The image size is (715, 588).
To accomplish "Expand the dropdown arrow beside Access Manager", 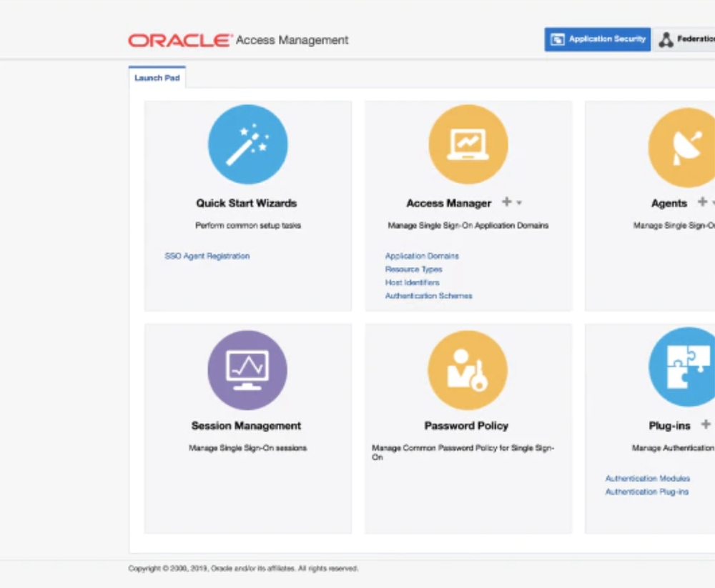I will coord(519,203).
